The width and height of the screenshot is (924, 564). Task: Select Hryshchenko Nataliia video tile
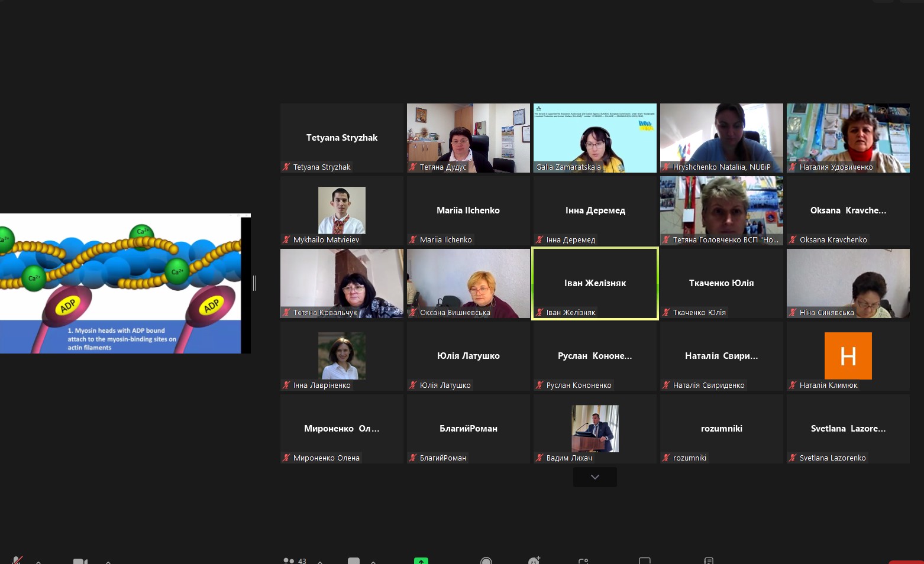(x=722, y=138)
